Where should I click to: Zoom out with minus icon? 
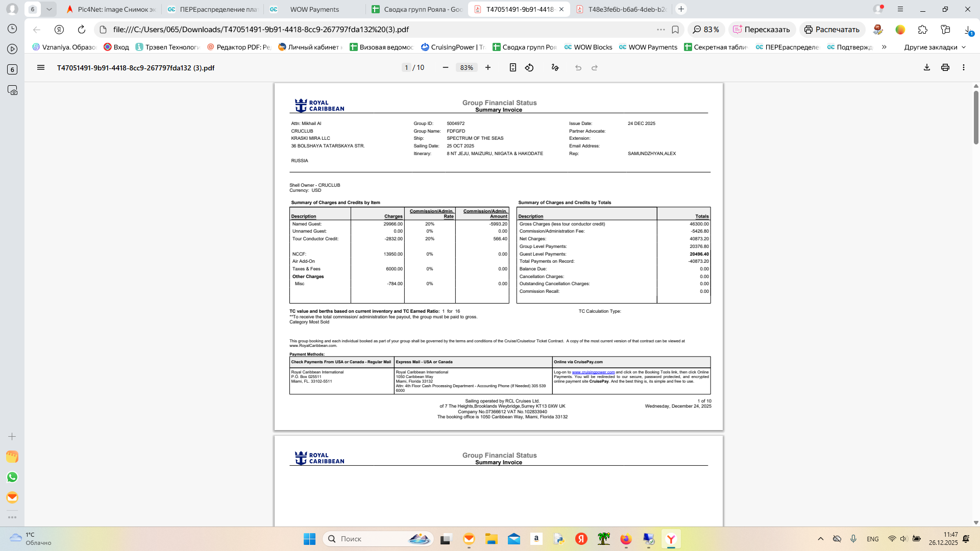[446, 67]
